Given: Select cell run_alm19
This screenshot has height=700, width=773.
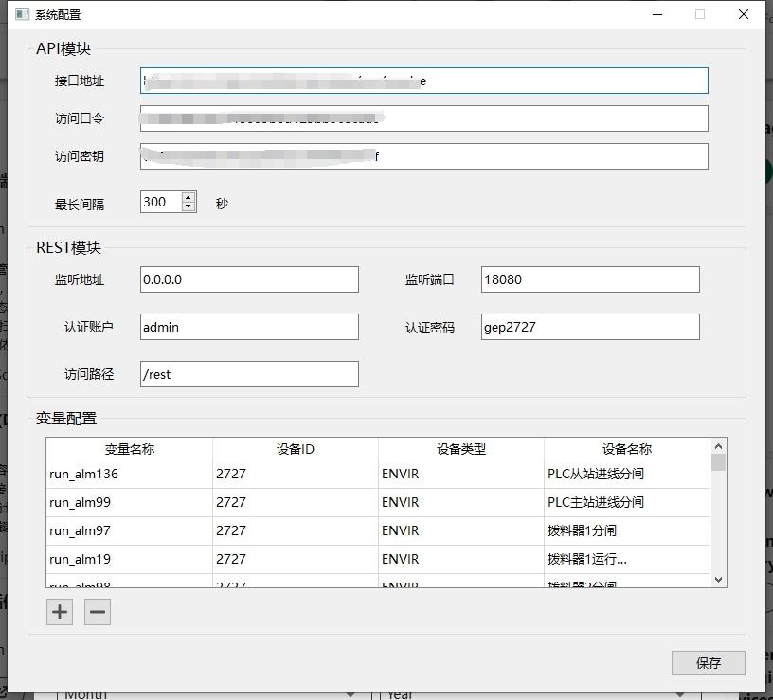Looking at the screenshot, I should tap(130, 560).
